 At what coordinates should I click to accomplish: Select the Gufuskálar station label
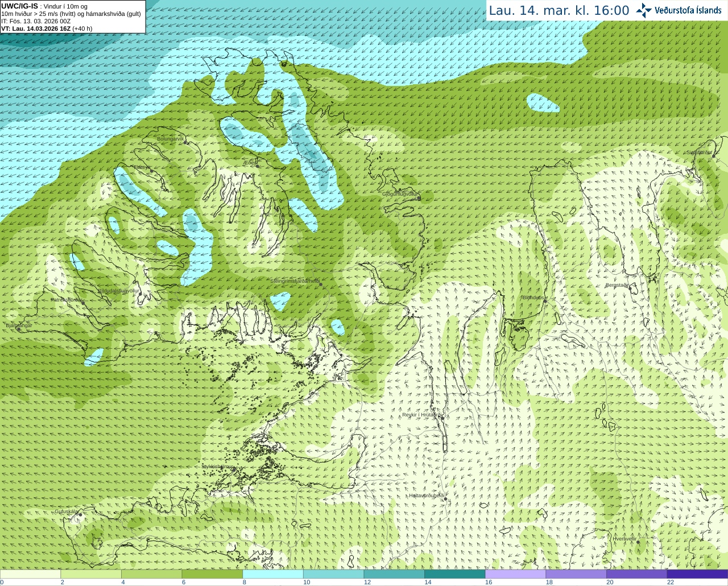[66, 511]
